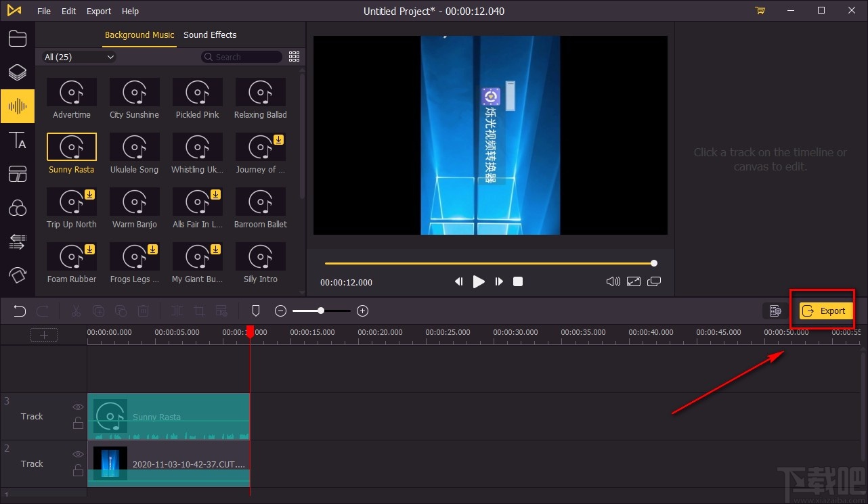Open the Transitions arrows panel in sidebar
The width and height of the screenshot is (868, 504).
coord(17,242)
